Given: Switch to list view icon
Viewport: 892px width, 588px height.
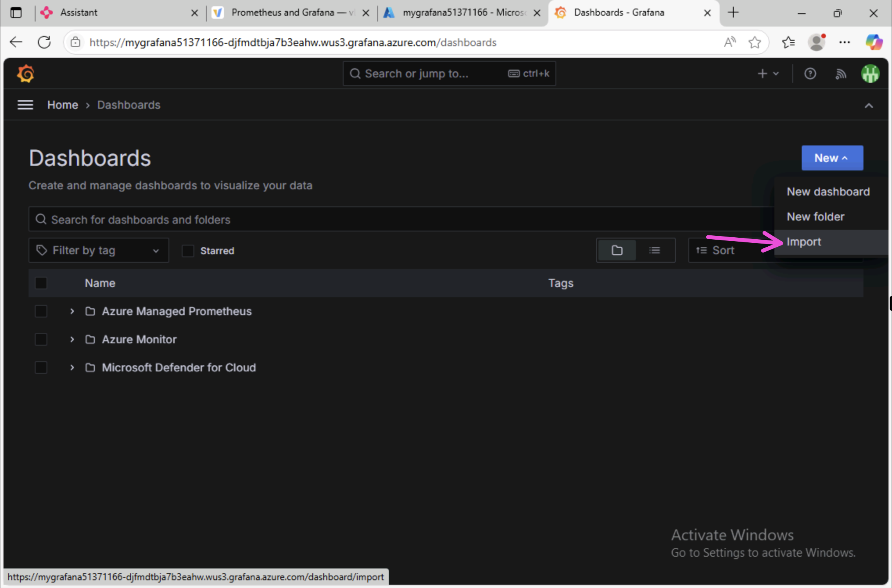Looking at the screenshot, I should 655,250.
